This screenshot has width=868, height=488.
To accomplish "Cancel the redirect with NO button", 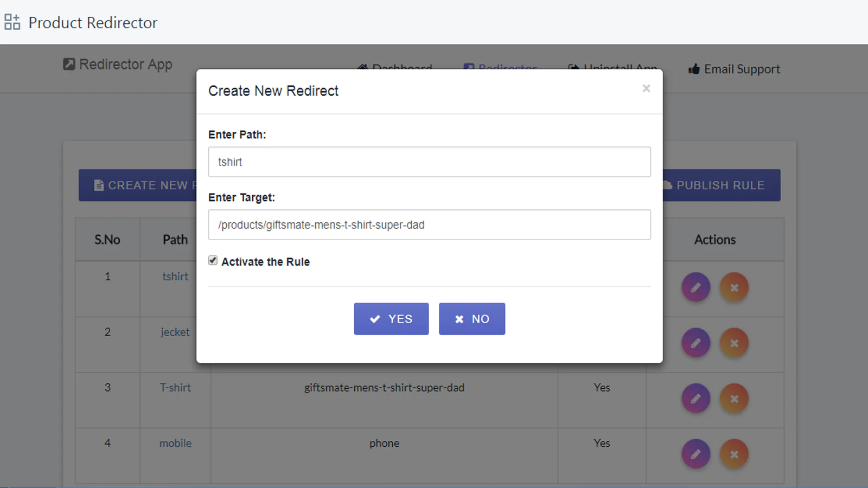I will pos(471,319).
